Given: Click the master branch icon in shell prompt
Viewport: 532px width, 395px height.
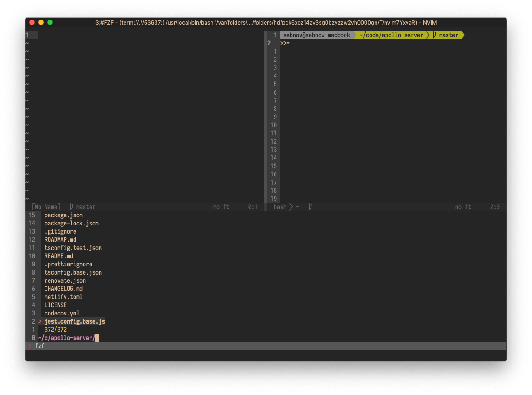Looking at the screenshot, I should click(x=435, y=35).
